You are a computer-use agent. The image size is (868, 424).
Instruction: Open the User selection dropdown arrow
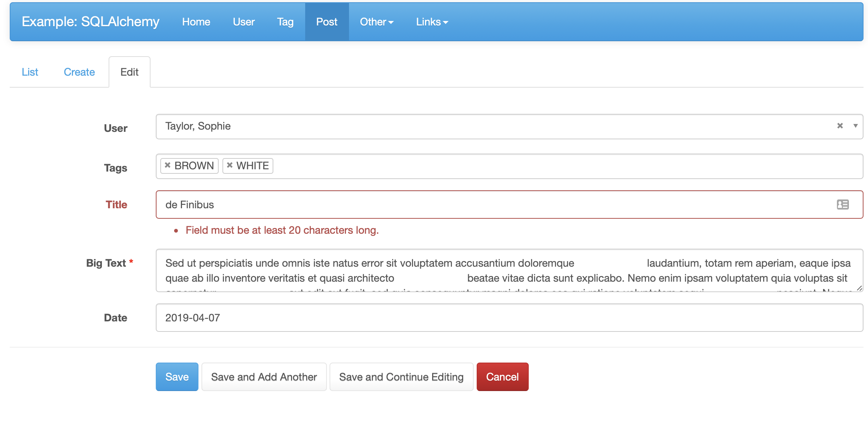click(x=855, y=126)
